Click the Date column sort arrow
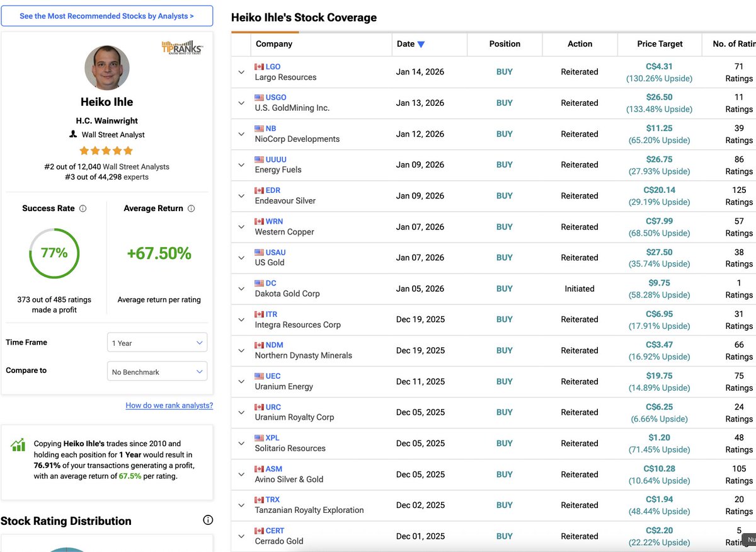 pos(421,44)
